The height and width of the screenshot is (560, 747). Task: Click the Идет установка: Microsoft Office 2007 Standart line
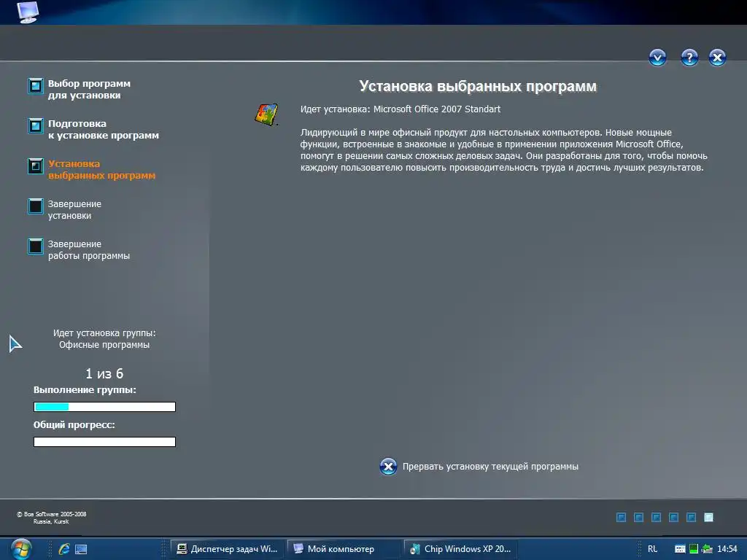pos(400,109)
